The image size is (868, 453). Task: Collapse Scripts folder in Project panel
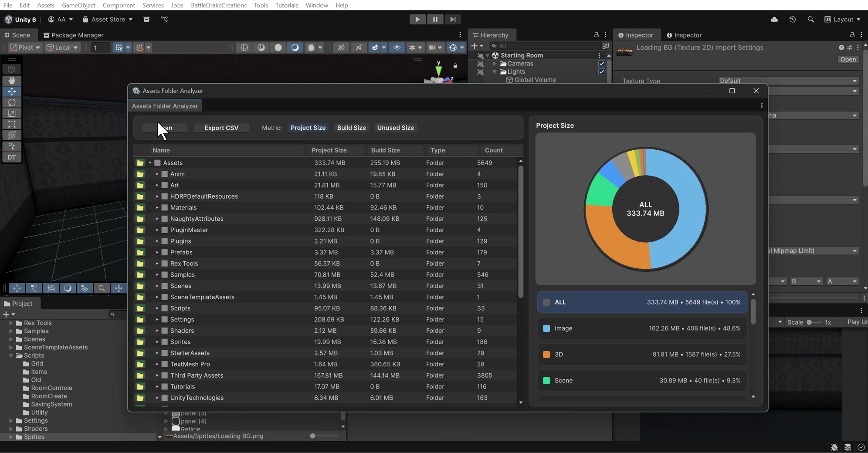(11, 355)
